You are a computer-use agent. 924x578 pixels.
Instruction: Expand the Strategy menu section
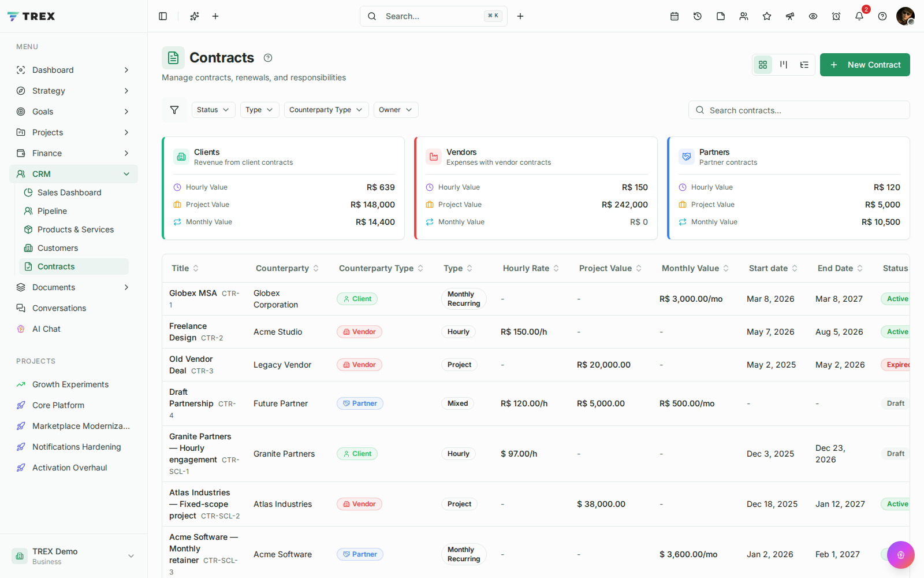pos(73,91)
